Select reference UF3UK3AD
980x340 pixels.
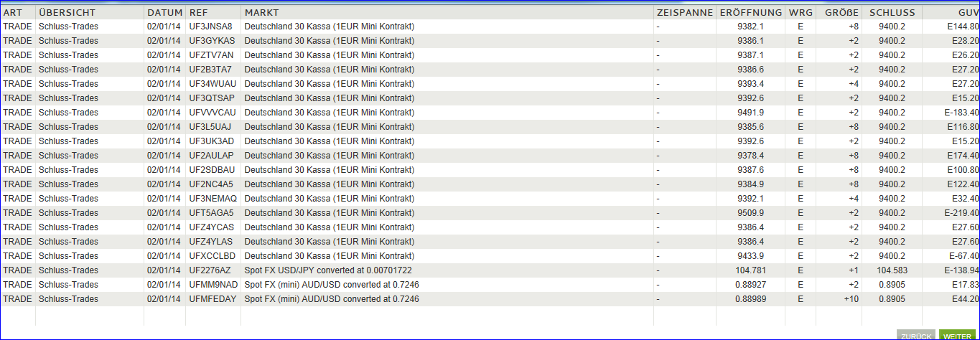tap(212, 141)
